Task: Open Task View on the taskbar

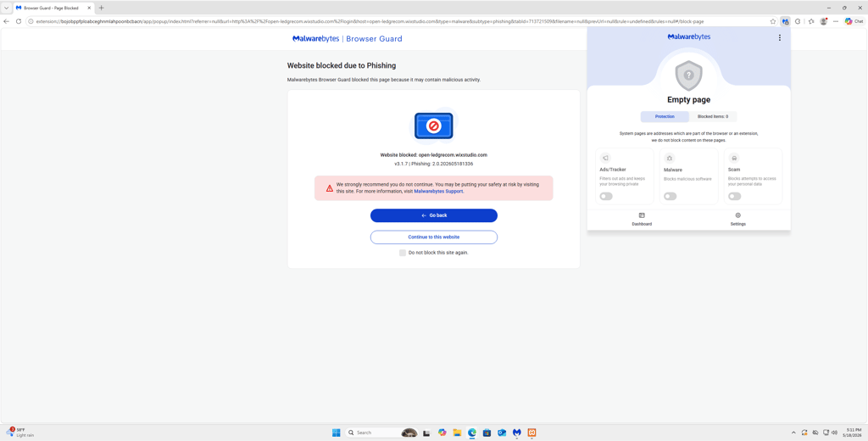Action: (x=426, y=433)
